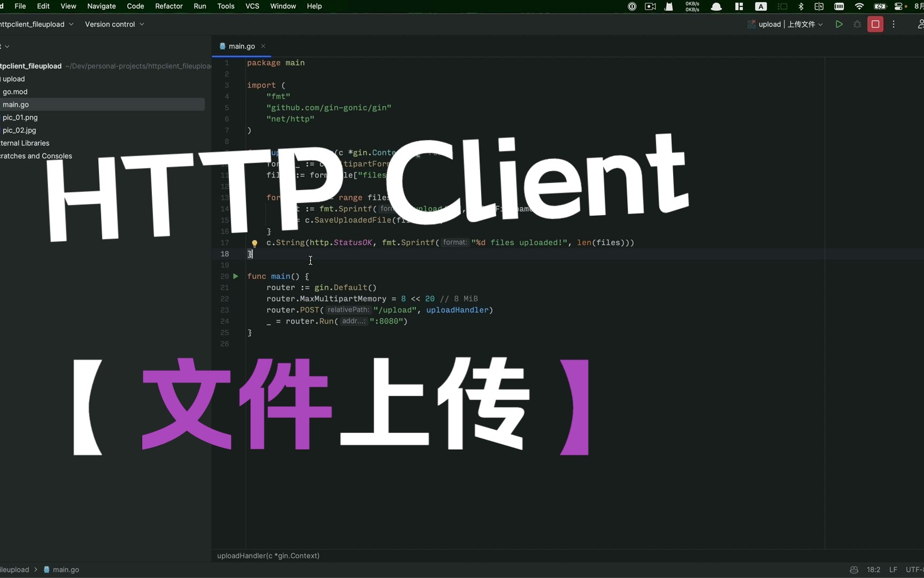This screenshot has height=578, width=924.
Task: Toggle Wi-Fi from the macOS menu bar
Action: tap(859, 6)
